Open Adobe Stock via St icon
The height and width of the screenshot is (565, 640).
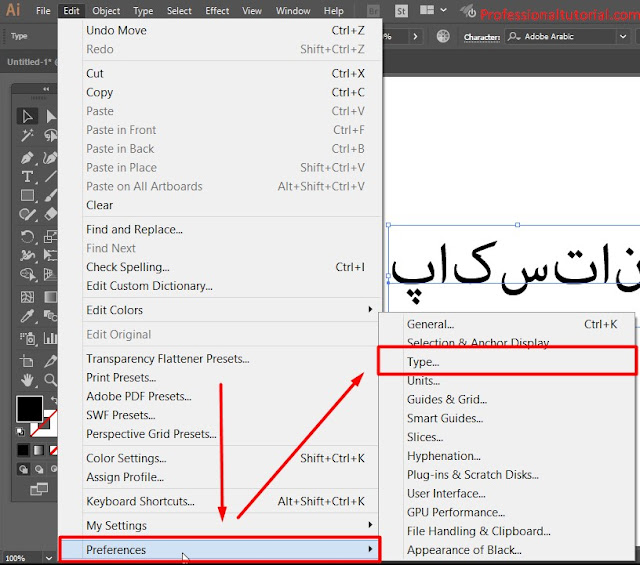tap(401, 11)
